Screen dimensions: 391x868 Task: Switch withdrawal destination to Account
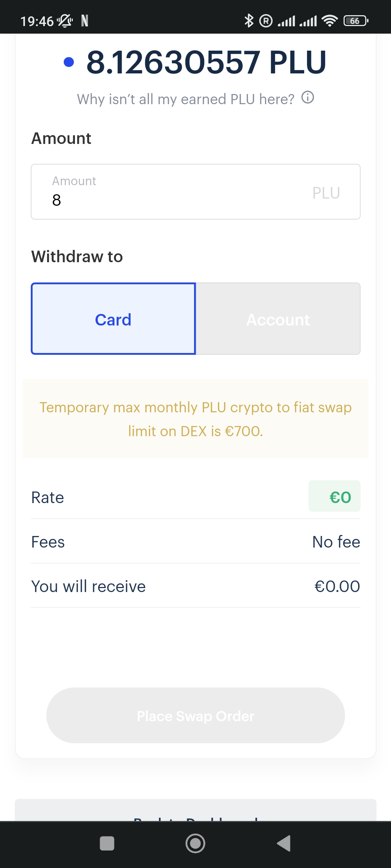click(278, 319)
